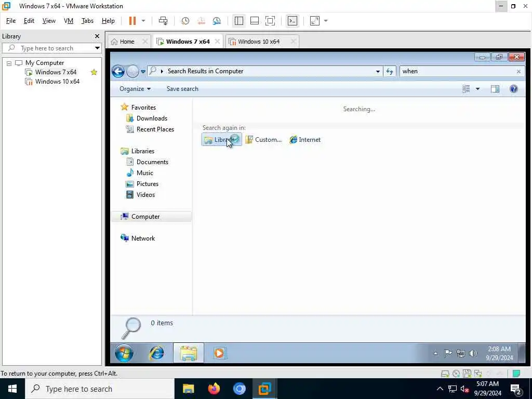Viewport: 532px width, 399px height.
Task: Select Windows 10 x64 in library tree
Action: point(57,82)
